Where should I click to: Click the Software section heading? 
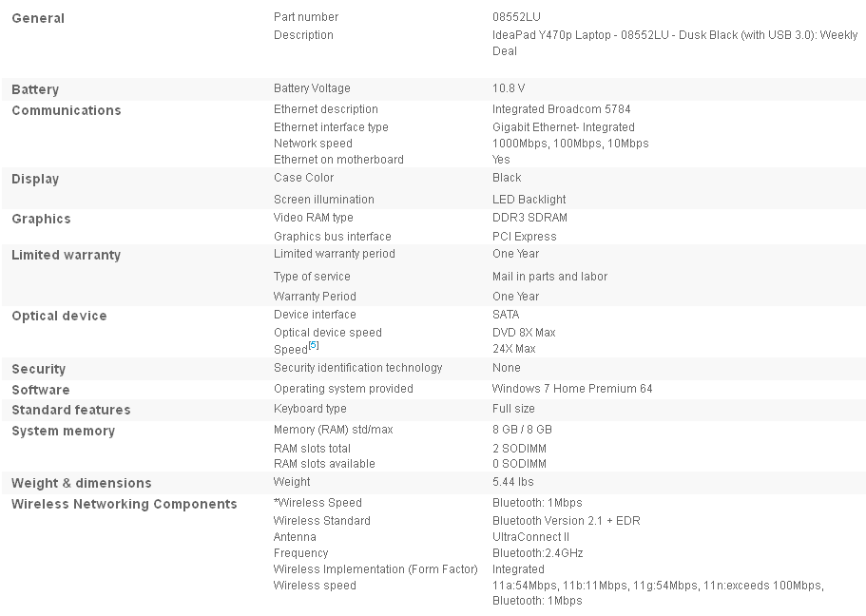click(x=41, y=390)
